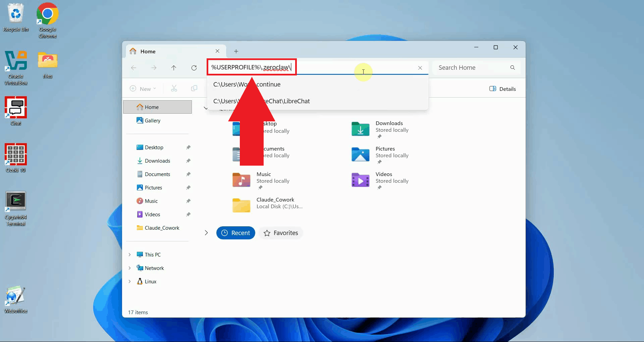
Task: Open the Google Chrome desktop shortcut
Action: coord(47,20)
